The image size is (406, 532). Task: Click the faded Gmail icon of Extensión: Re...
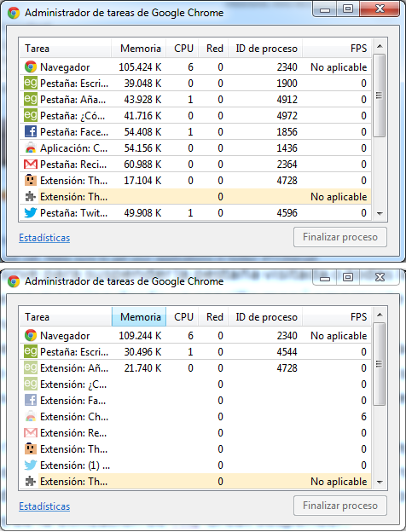click(x=31, y=433)
